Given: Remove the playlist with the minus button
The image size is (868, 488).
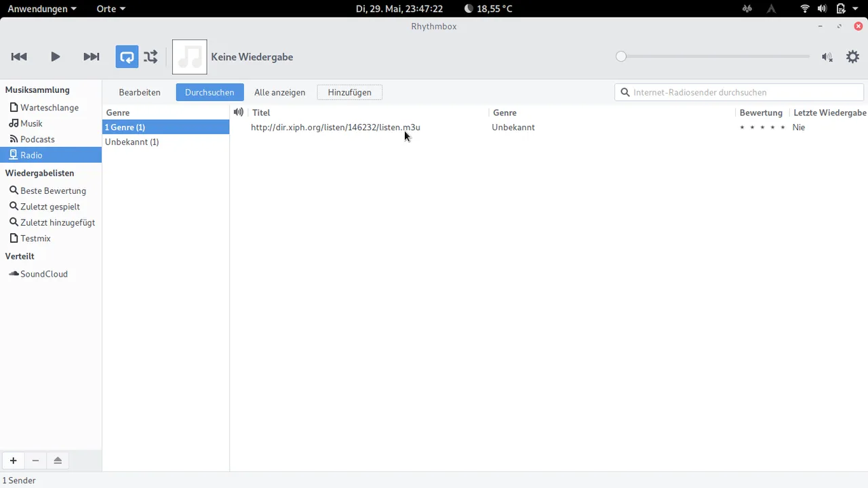Looking at the screenshot, I should pyautogui.click(x=35, y=461).
